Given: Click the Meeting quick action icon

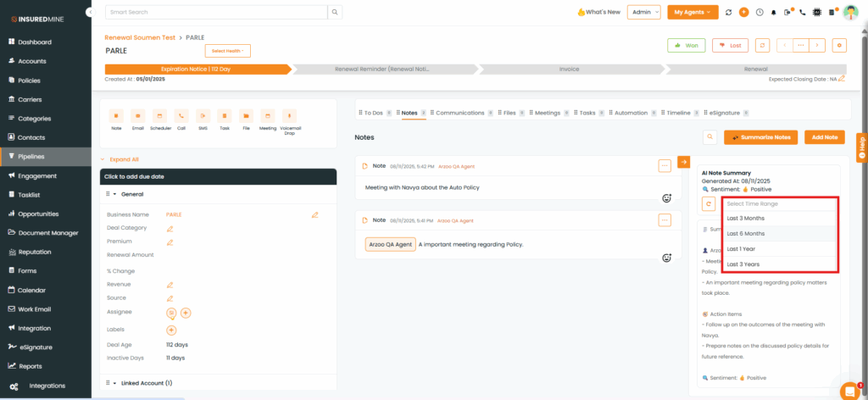Looking at the screenshot, I should tap(268, 115).
